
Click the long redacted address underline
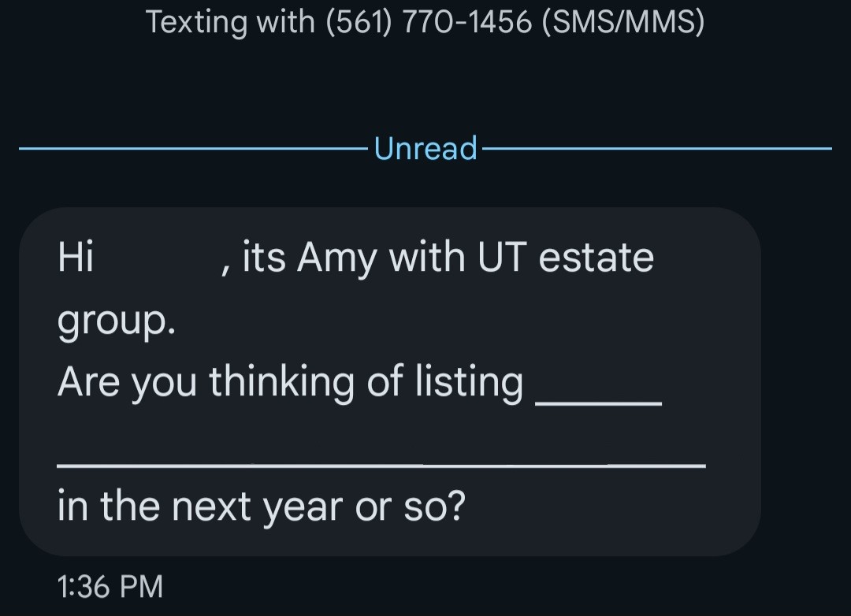pos(381,465)
